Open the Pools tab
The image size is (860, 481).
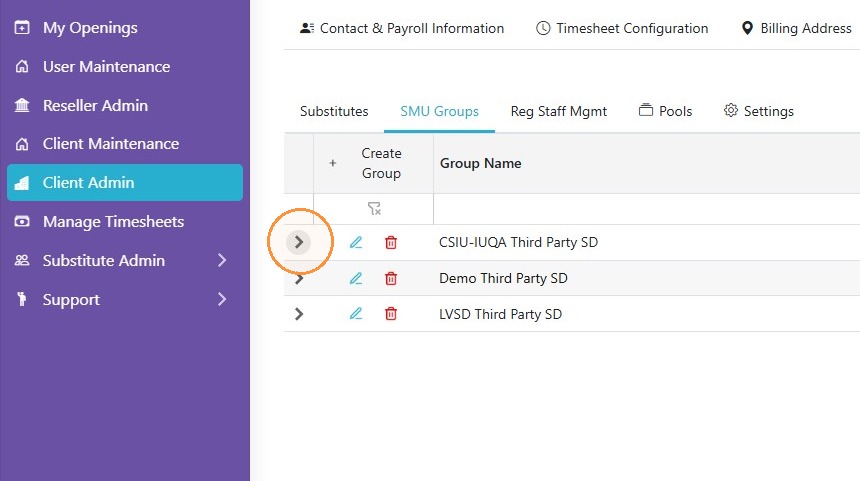pyautogui.click(x=665, y=111)
